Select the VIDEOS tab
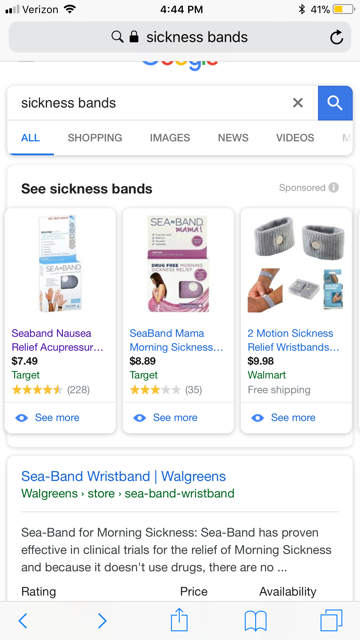Viewport: 360px width, 640px height. click(295, 138)
